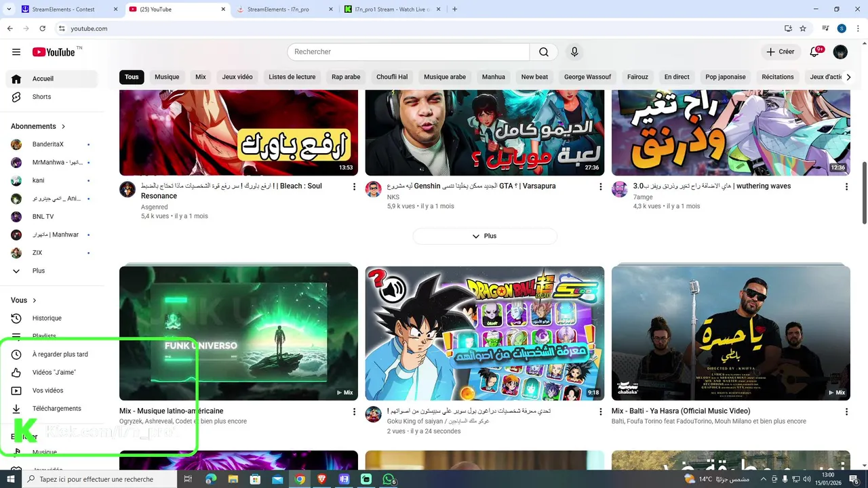Open Vos vidéos in the sidebar

click(x=52, y=390)
